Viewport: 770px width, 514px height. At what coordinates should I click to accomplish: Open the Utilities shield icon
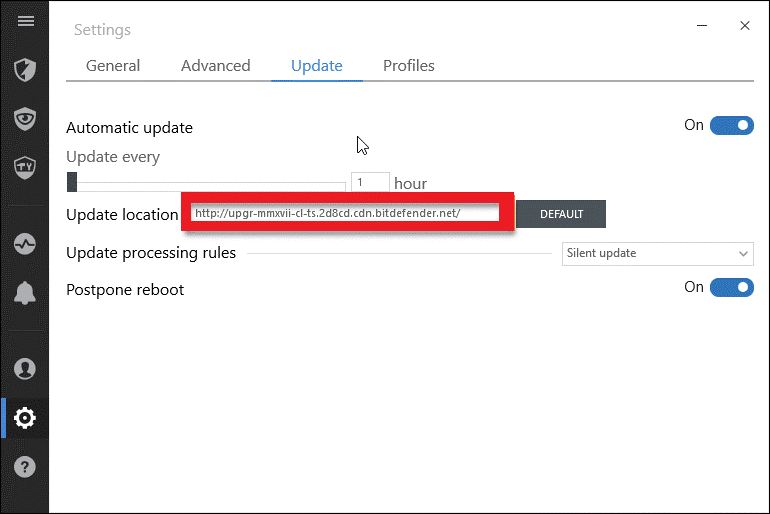point(25,167)
